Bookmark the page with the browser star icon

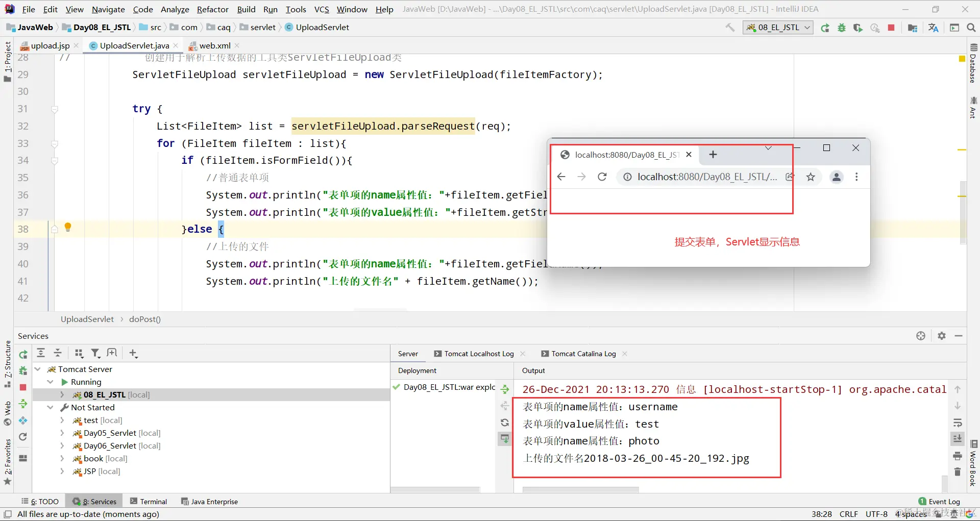[811, 177]
